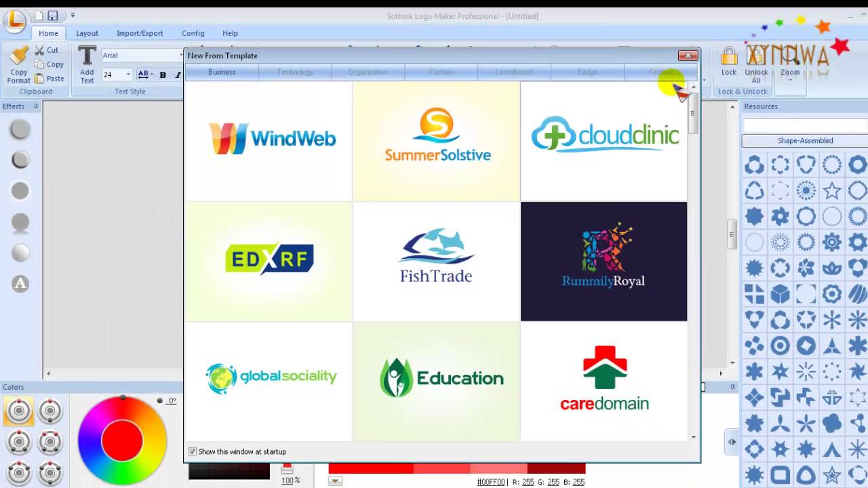Open the Config ribbon tab

click(x=193, y=33)
